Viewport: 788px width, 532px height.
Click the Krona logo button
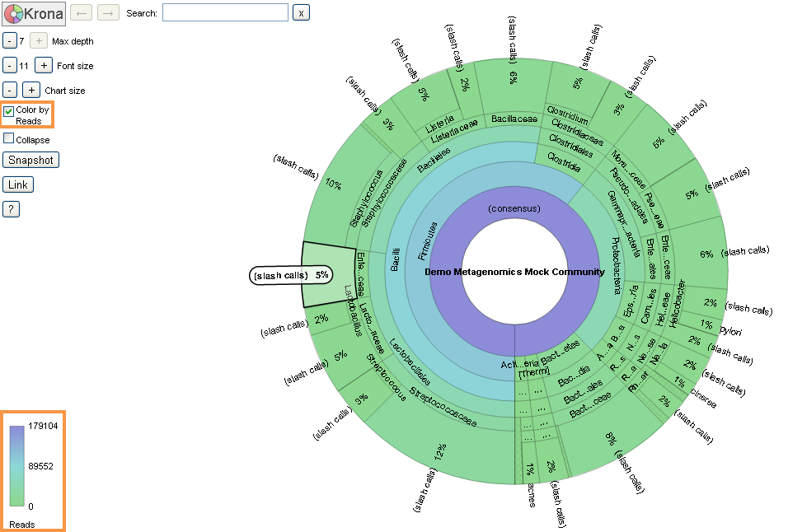coord(32,13)
